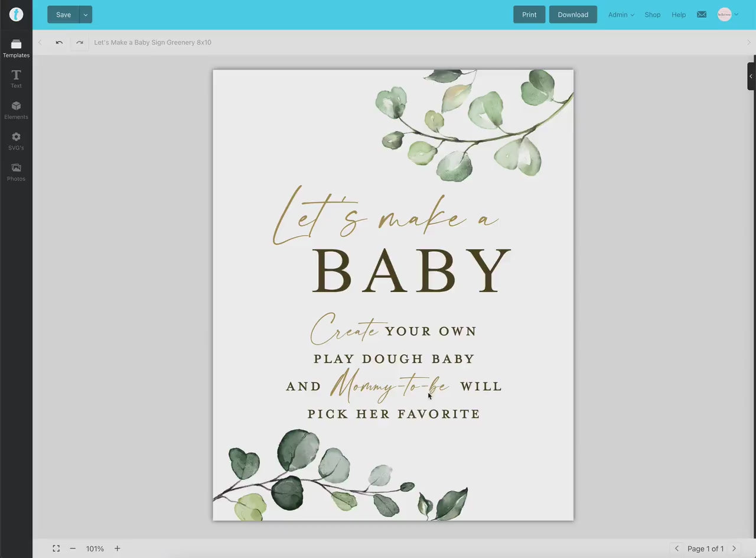756x558 pixels.
Task: Select the YOUR OWN text
Action: [x=431, y=332]
